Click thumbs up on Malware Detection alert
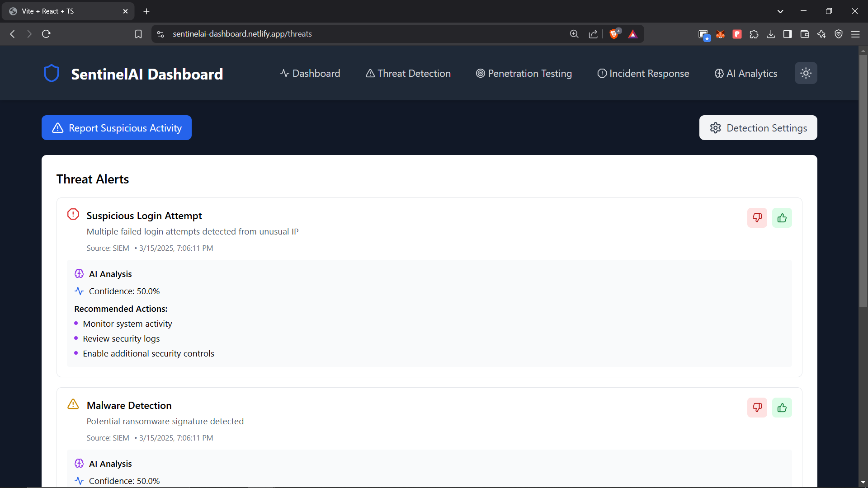Viewport: 868px width, 488px height. [782, 408]
